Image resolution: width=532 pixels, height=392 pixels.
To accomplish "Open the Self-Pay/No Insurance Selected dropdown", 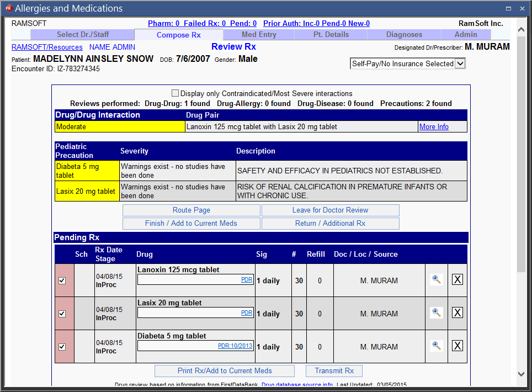I will (x=408, y=63).
